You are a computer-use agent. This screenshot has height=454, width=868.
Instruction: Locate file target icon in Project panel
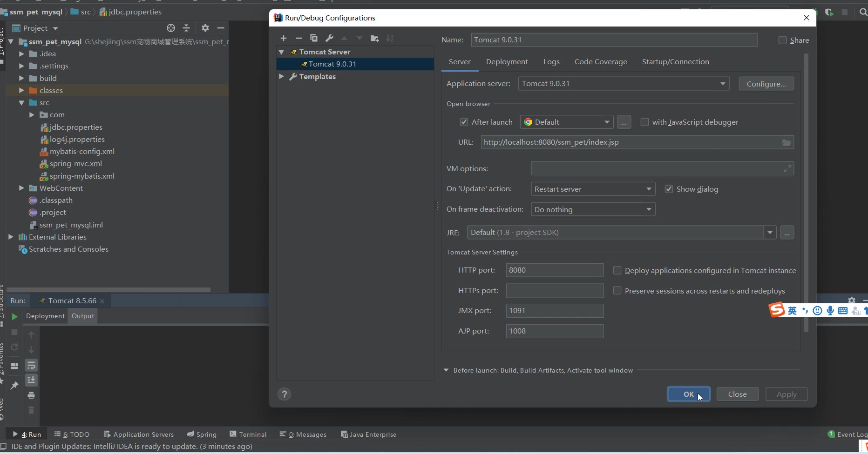[171, 28]
